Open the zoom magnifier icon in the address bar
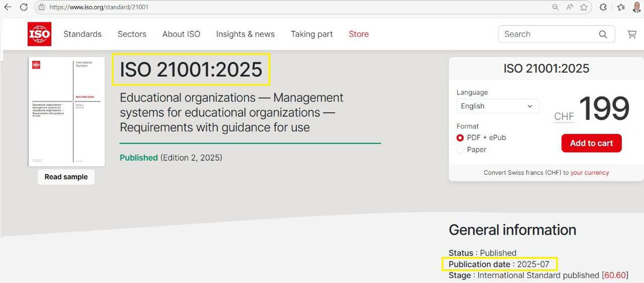644x283 pixels. click(x=555, y=8)
